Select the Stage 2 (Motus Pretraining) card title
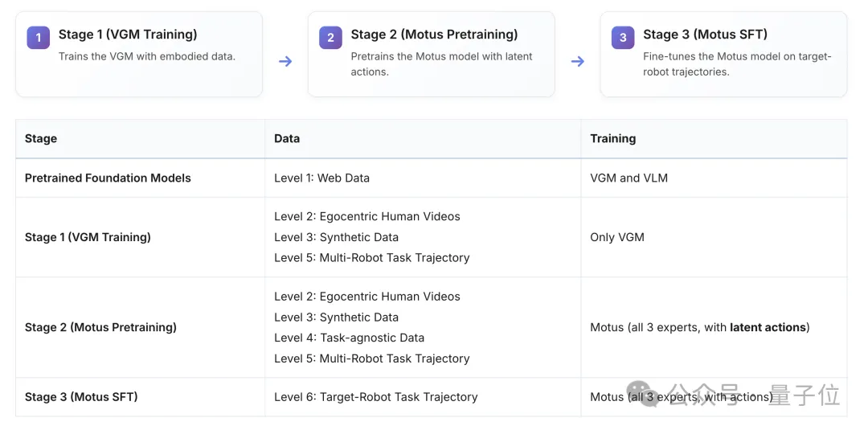868x430 pixels. point(434,35)
